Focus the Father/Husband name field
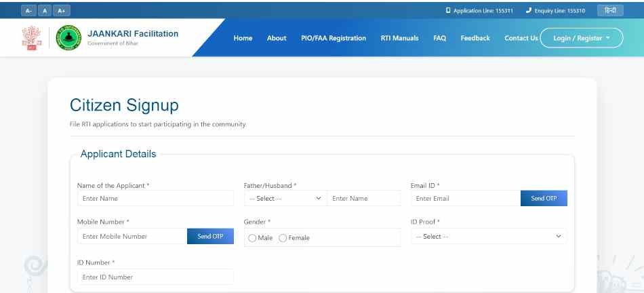644x293 pixels. pos(364,198)
